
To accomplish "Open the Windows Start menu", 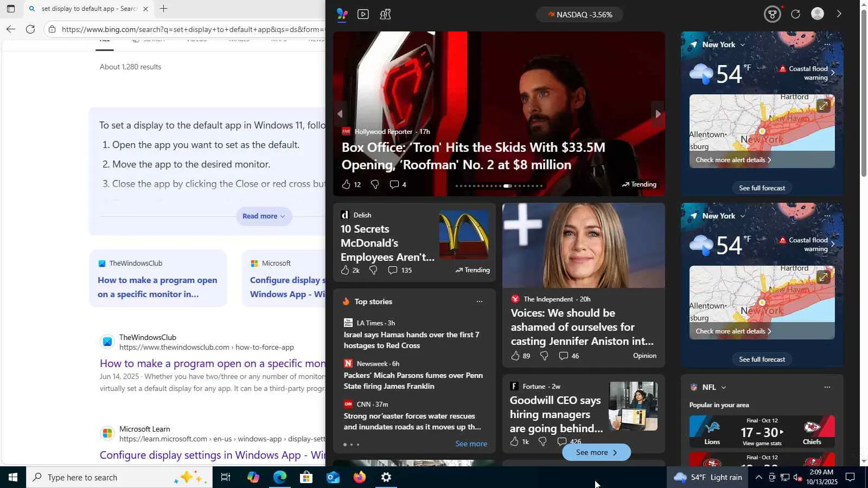I will tap(13, 477).
